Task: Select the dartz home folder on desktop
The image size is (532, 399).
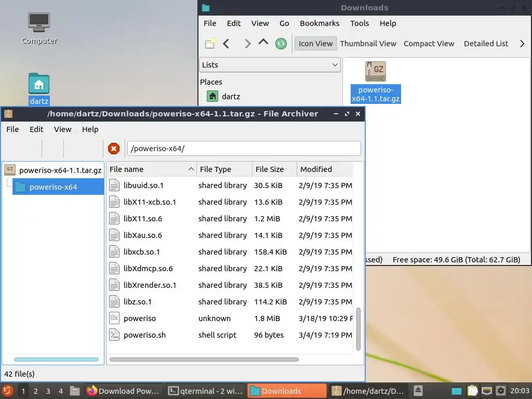Action: coord(38,89)
